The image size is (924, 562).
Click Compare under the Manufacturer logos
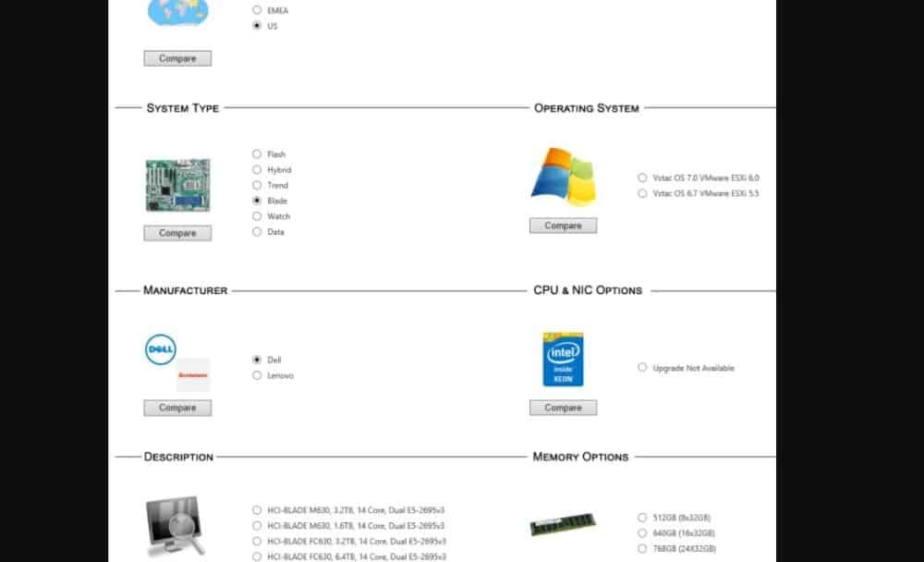tap(177, 408)
